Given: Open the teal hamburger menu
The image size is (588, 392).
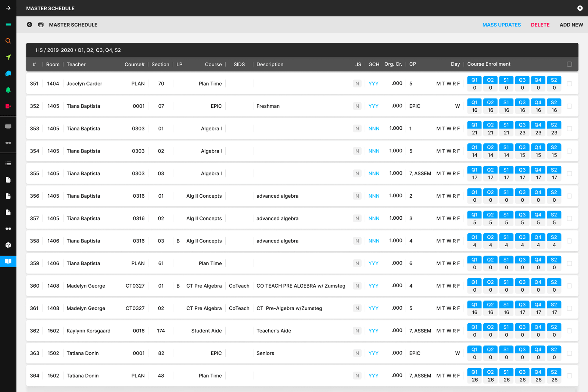Looking at the screenshot, I should [8, 25].
